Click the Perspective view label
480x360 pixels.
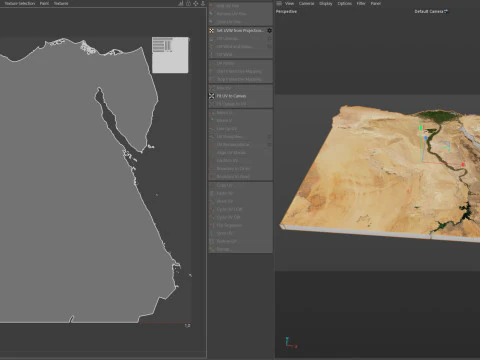coord(286,11)
